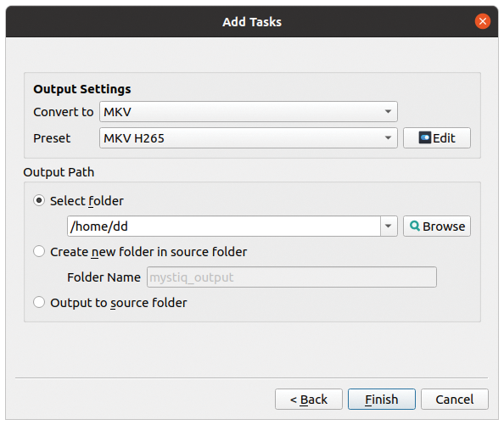Click the toggle icon on Edit button
Viewport: 504px width, 425px height.
424,137
